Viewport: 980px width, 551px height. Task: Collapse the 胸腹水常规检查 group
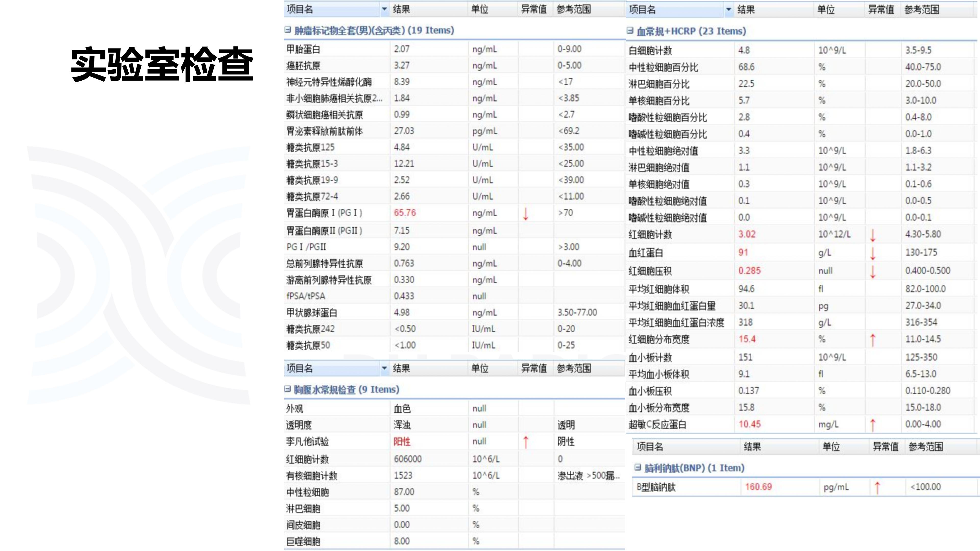pyautogui.click(x=288, y=389)
